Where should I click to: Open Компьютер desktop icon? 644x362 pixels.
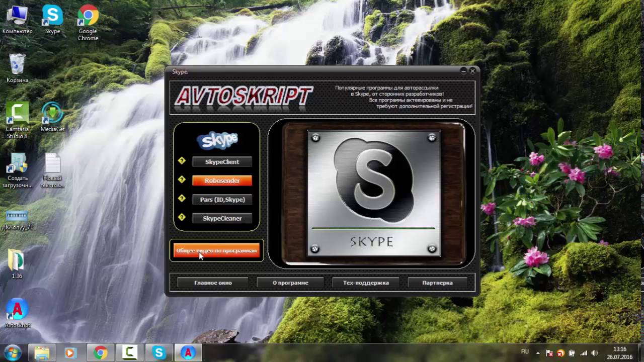point(17,20)
